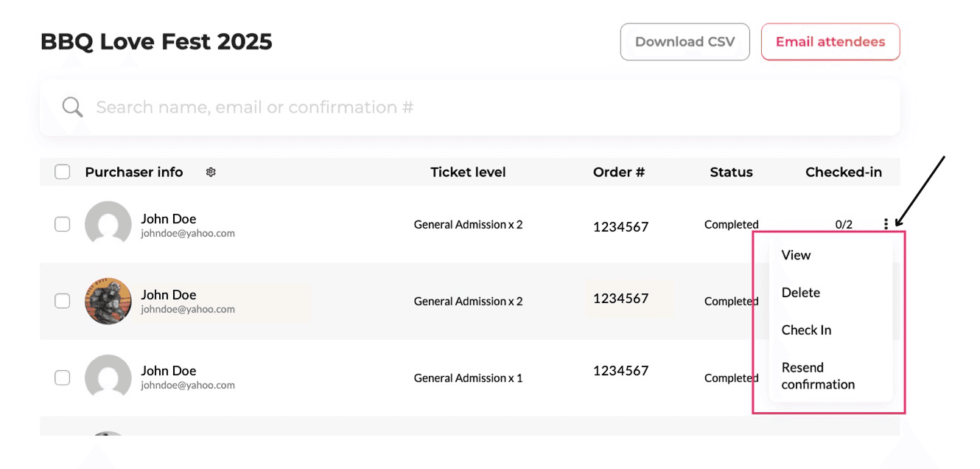980x469 pixels.
Task: Tick the third John Doe row checkbox
Action: coord(63,378)
